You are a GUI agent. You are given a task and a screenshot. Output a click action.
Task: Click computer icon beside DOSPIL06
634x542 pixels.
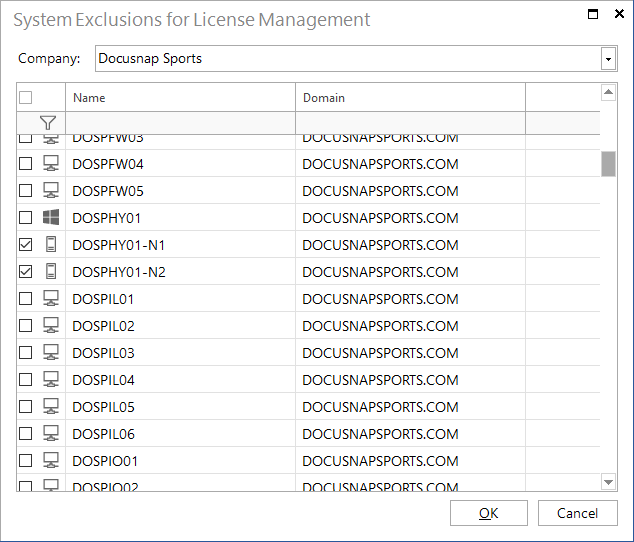pos(51,433)
